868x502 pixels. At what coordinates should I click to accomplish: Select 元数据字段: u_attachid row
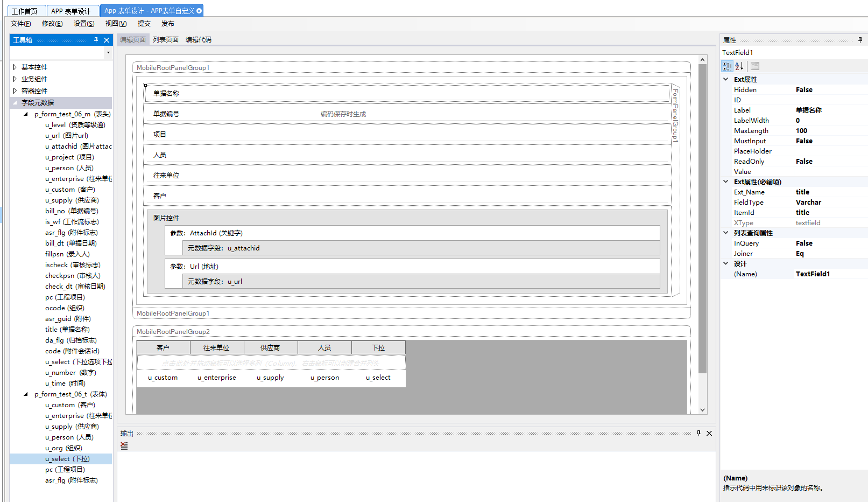click(421, 248)
